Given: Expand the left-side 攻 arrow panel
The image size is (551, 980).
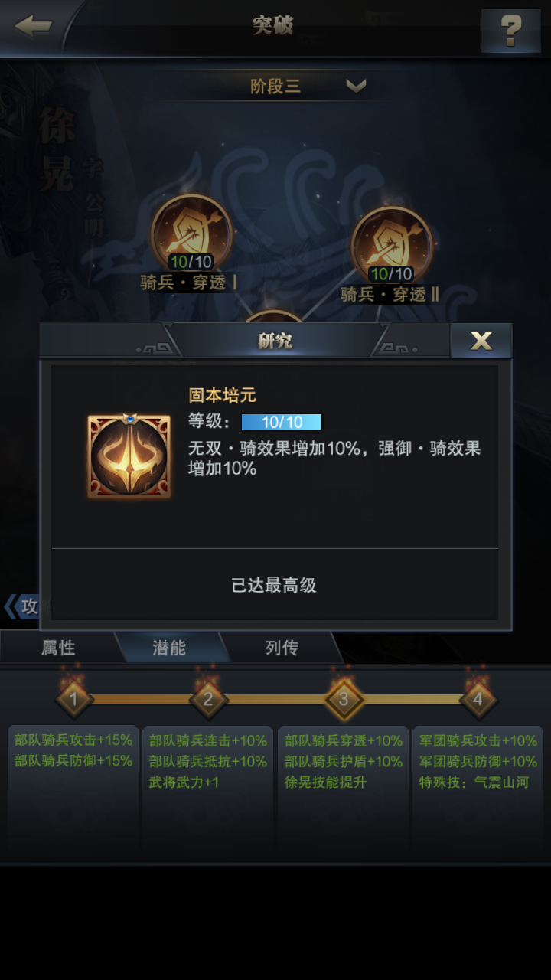Looking at the screenshot, I should pyautogui.click(x=21, y=606).
